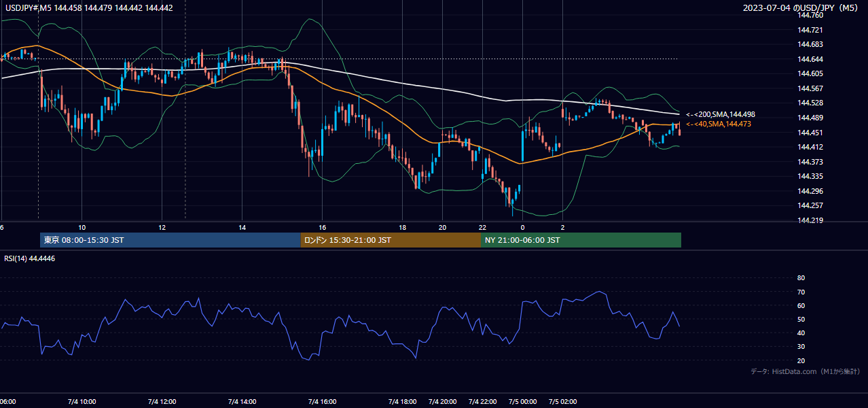
Task: Click the chart hour tick 10
Action: pos(82,227)
